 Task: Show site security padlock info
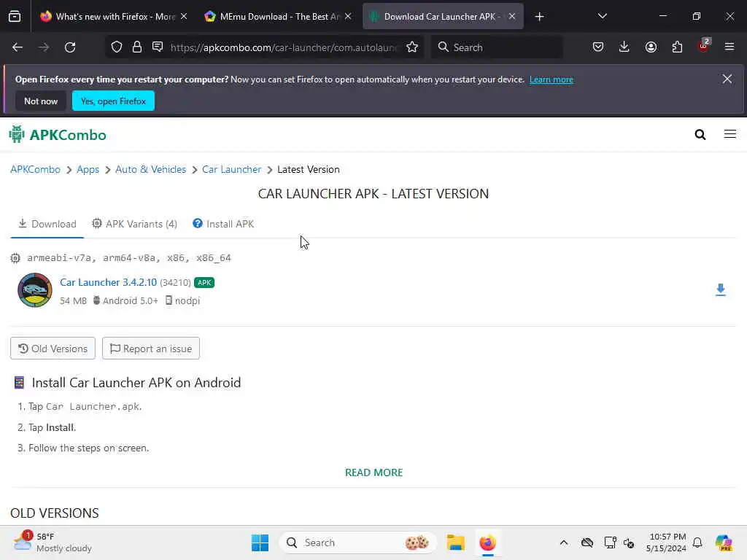click(137, 47)
